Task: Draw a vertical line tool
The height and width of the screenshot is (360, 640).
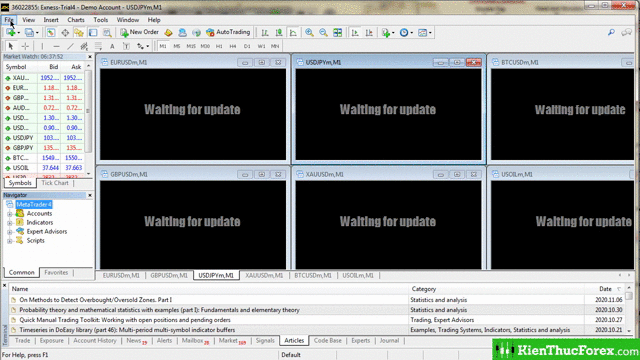Action: 42,46
